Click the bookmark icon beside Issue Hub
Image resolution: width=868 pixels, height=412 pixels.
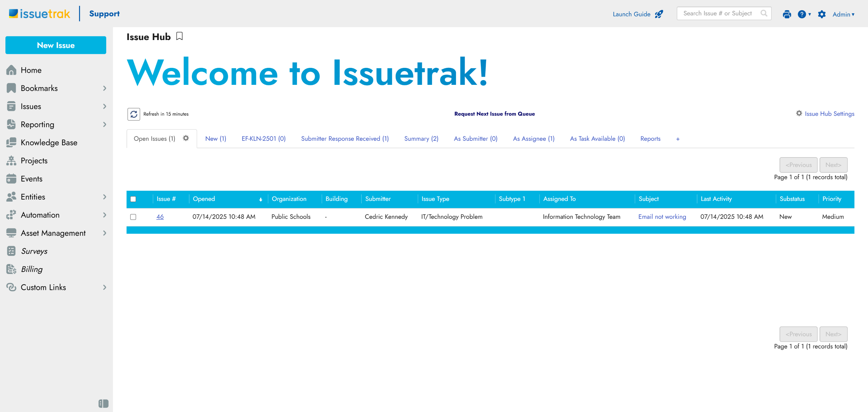click(x=179, y=36)
